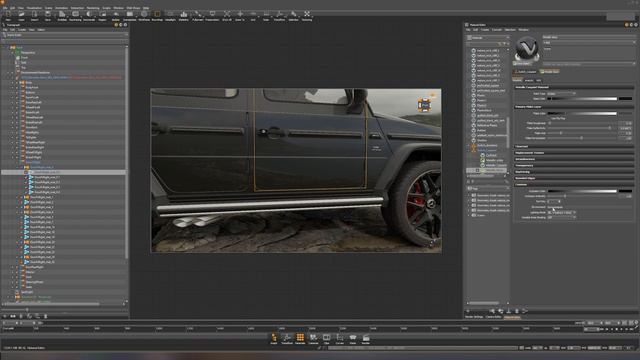Click the Base Color black swatch
Image resolution: width=640 pixels, height=360 pixels.
625,98
